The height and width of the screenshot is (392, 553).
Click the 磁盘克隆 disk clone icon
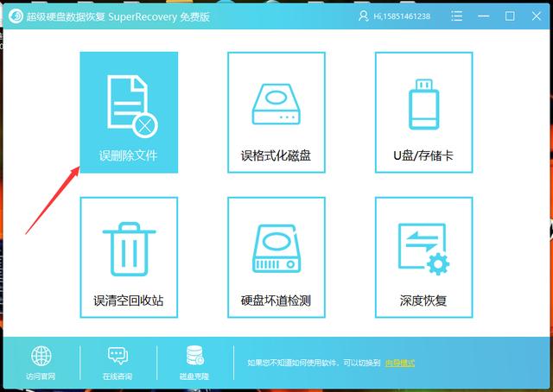(194, 356)
